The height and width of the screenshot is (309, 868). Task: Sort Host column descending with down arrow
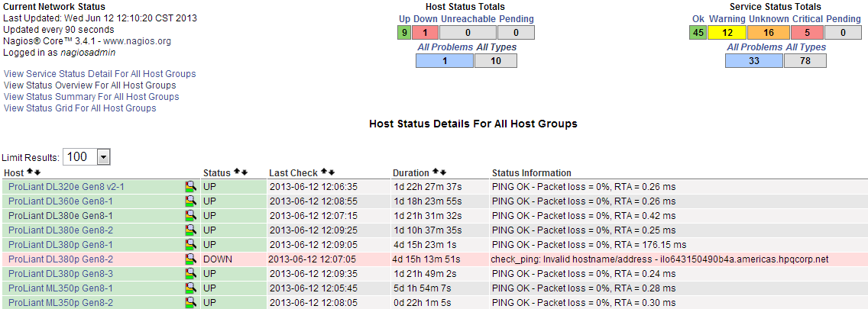(37, 172)
